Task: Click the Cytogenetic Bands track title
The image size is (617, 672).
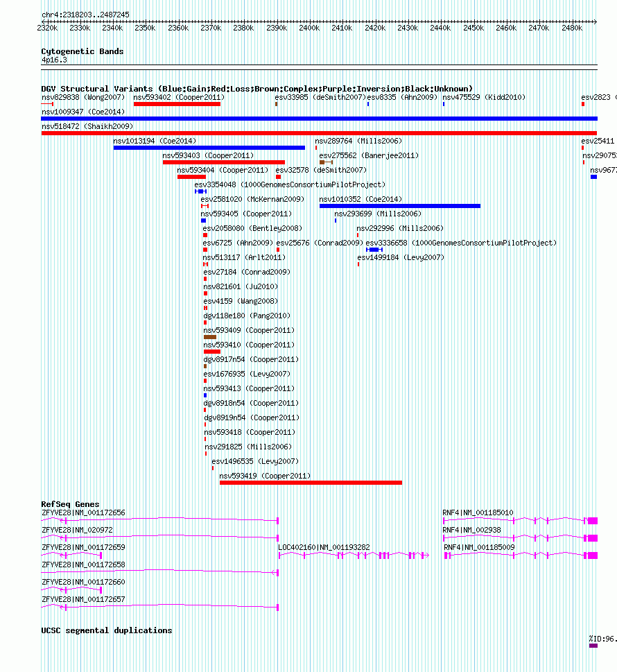Action: pos(82,51)
